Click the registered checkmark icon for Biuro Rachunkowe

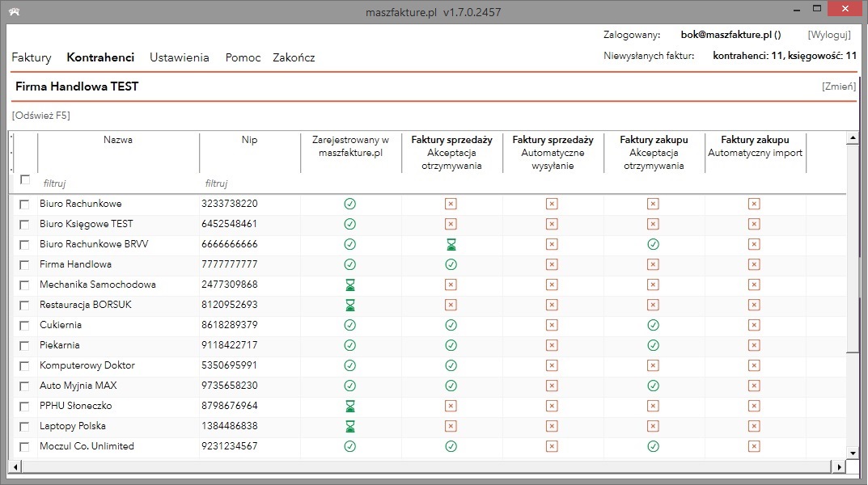click(349, 204)
